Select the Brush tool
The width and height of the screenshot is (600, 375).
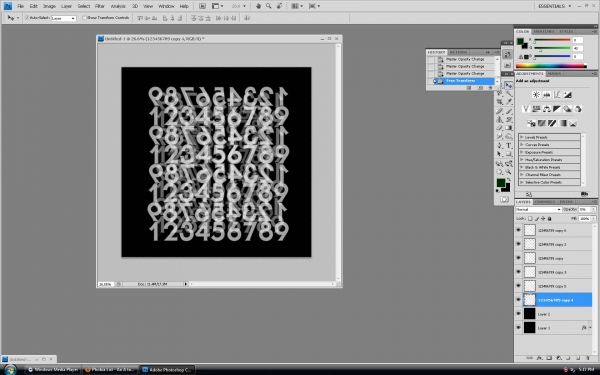pyautogui.click(x=509, y=112)
